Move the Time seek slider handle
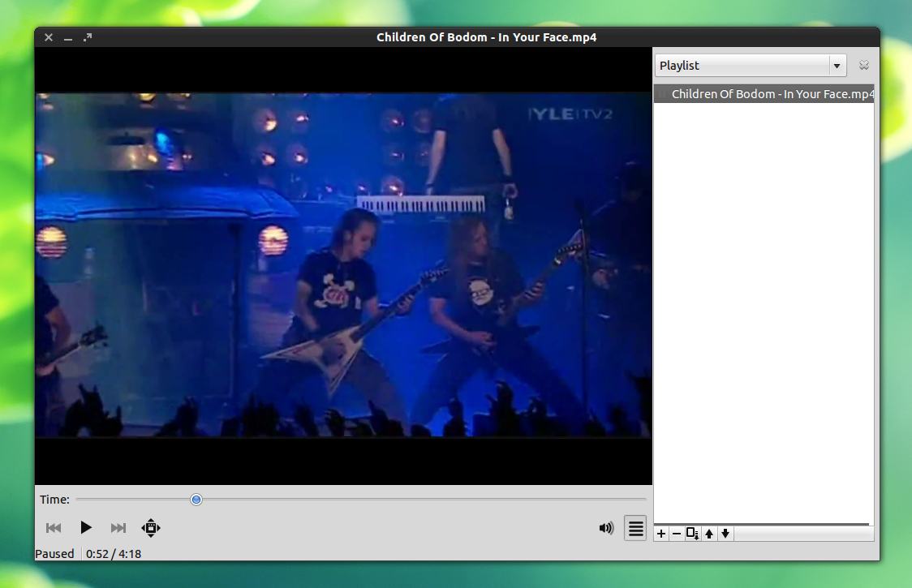Screen dimensions: 912x588 coord(196,500)
